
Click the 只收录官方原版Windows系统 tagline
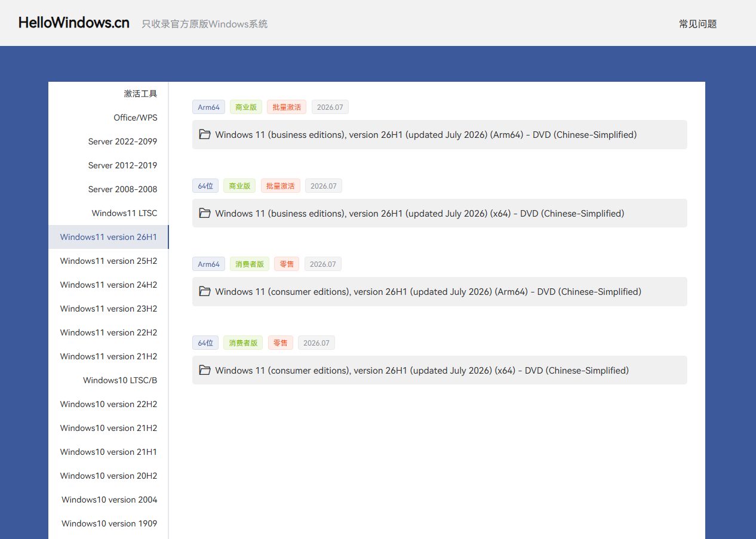coord(204,24)
